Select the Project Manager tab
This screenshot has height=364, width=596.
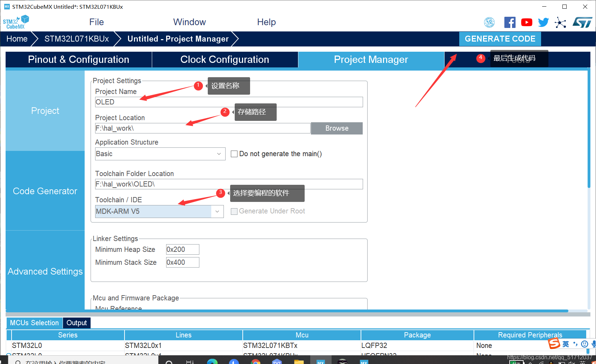[x=371, y=59]
